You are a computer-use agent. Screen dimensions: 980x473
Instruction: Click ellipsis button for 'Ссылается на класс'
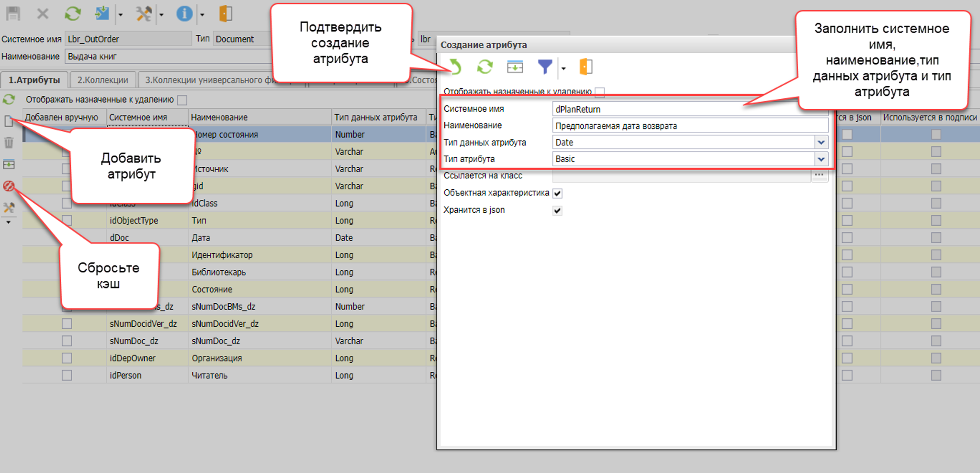[819, 175]
